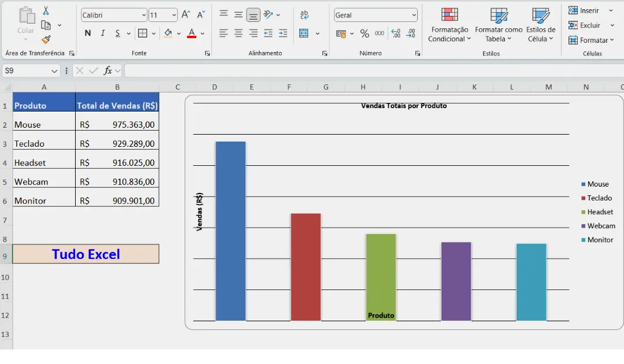Click the percent style icon

tap(364, 34)
